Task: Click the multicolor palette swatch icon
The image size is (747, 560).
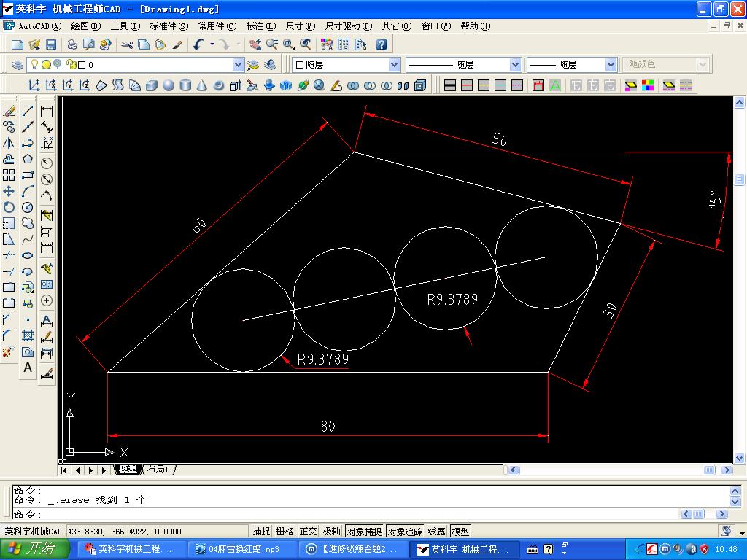Action: 648,85
